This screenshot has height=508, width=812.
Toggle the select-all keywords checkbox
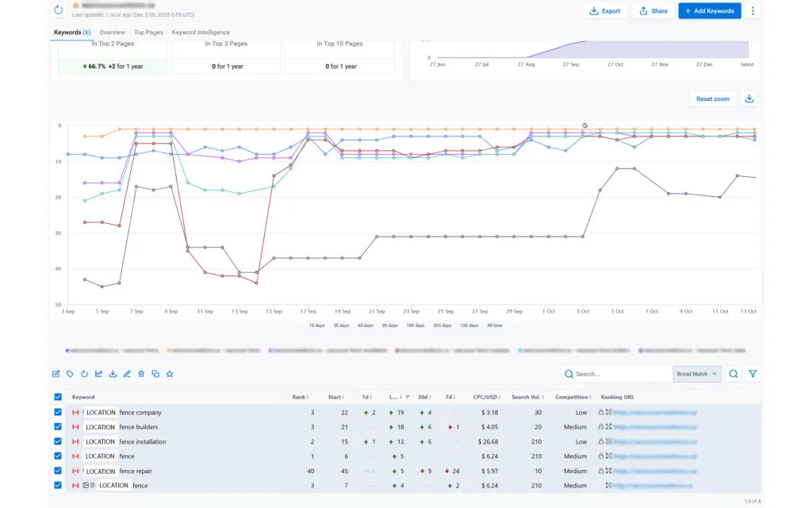click(58, 397)
